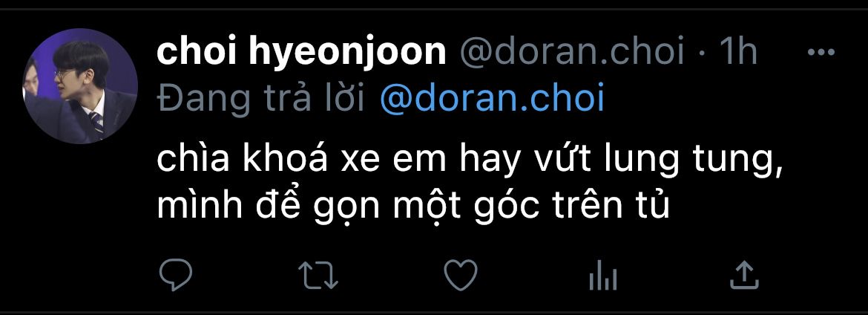Image resolution: width=868 pixels, height=315 pixels.
Task: Click the blue @doran.choi reply mention
Action: pos(492,100)
